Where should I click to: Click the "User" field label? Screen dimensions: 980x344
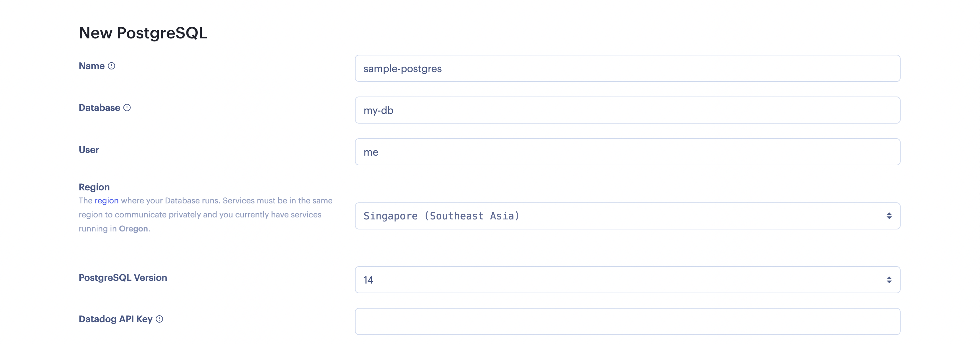(89, 150)
